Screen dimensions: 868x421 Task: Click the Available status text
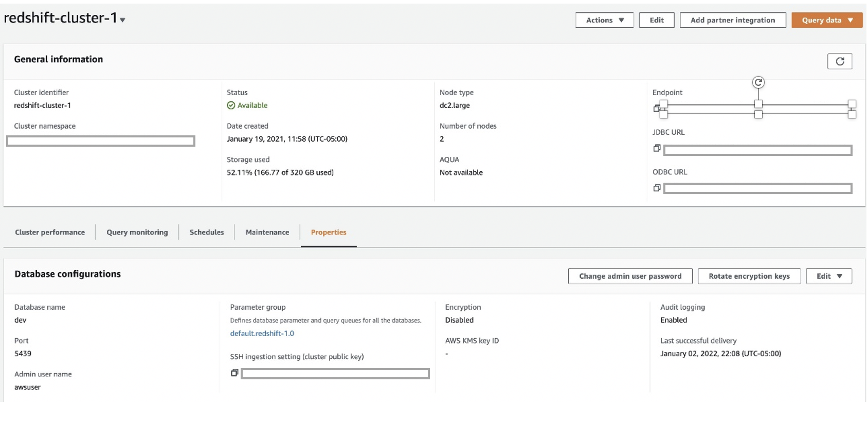click(x=252, y=106)
